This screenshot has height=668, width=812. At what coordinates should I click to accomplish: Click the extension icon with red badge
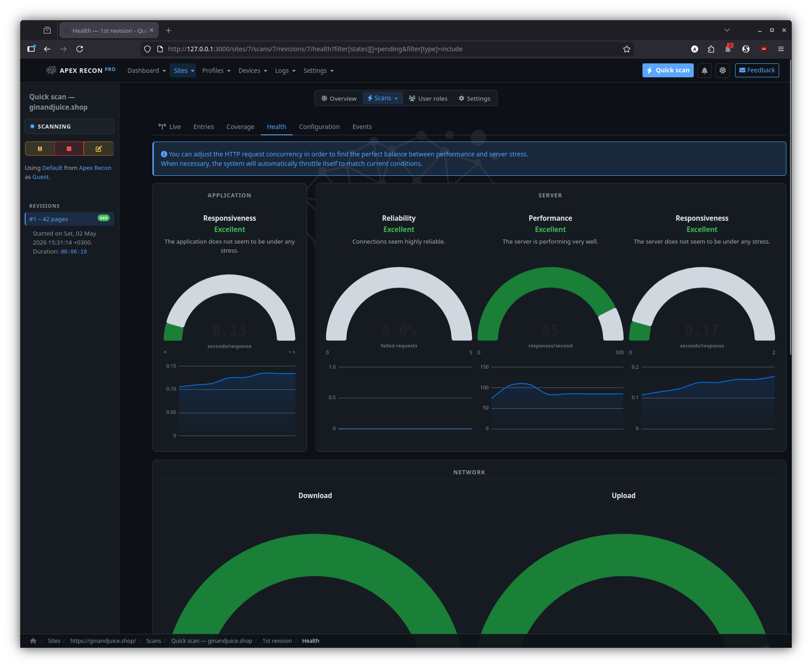728,49
